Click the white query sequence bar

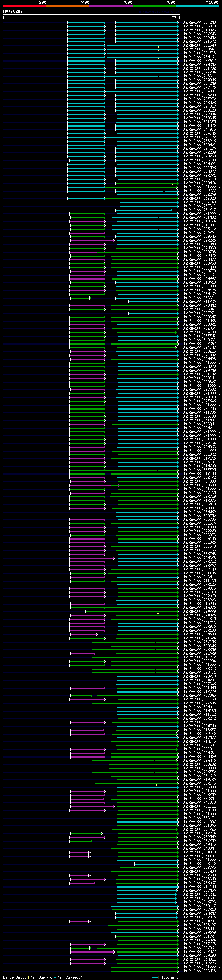[92, 15]
